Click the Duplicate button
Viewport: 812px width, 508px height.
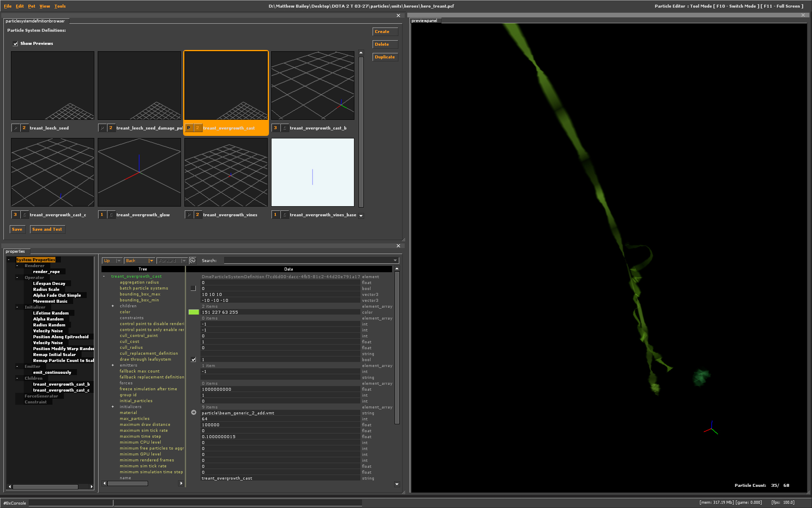click(x=385, y=57)
